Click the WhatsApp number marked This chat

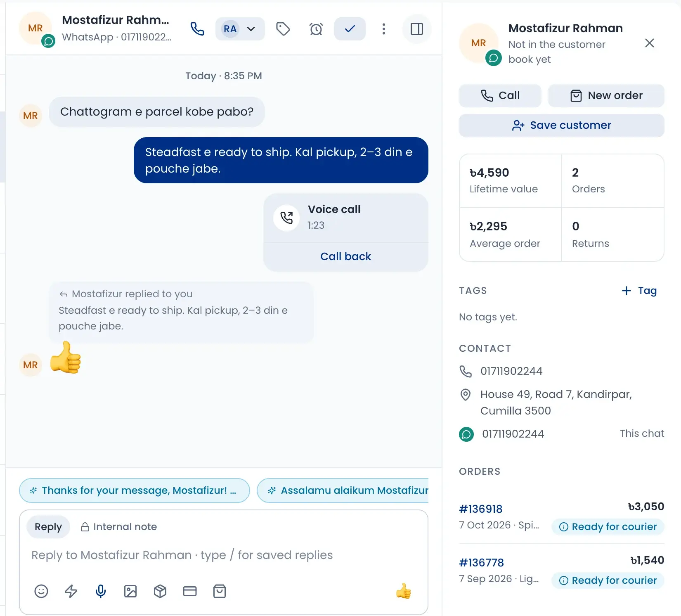(x=513, y=434)
